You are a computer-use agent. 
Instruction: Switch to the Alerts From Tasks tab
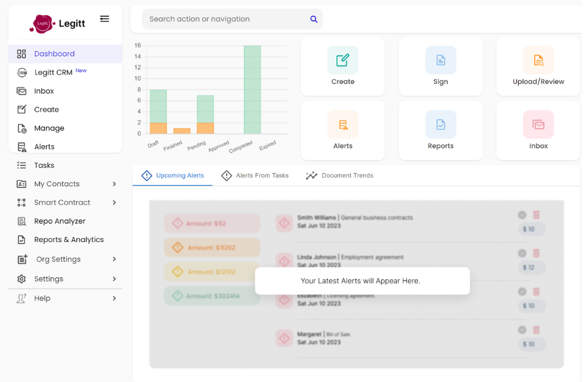click(x=255, y=175)
